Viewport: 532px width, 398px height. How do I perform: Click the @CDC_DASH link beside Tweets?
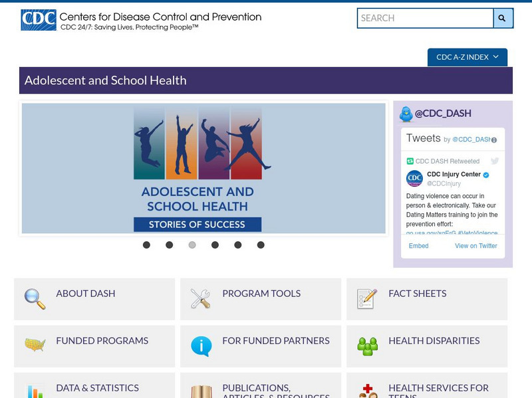click(x=471, y=140)
